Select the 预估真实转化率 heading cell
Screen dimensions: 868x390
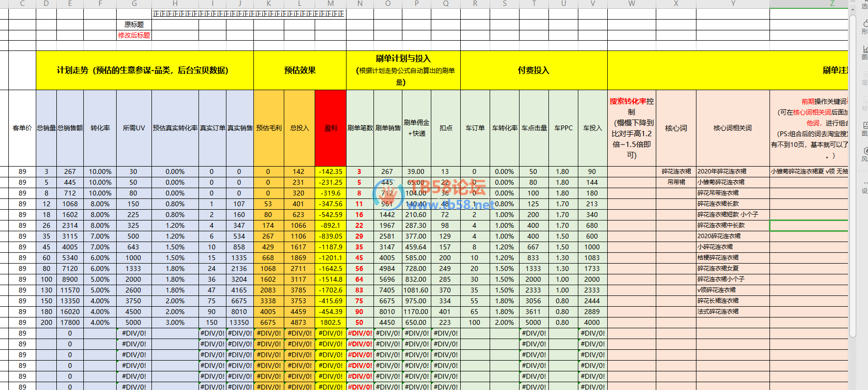point(175,128)
